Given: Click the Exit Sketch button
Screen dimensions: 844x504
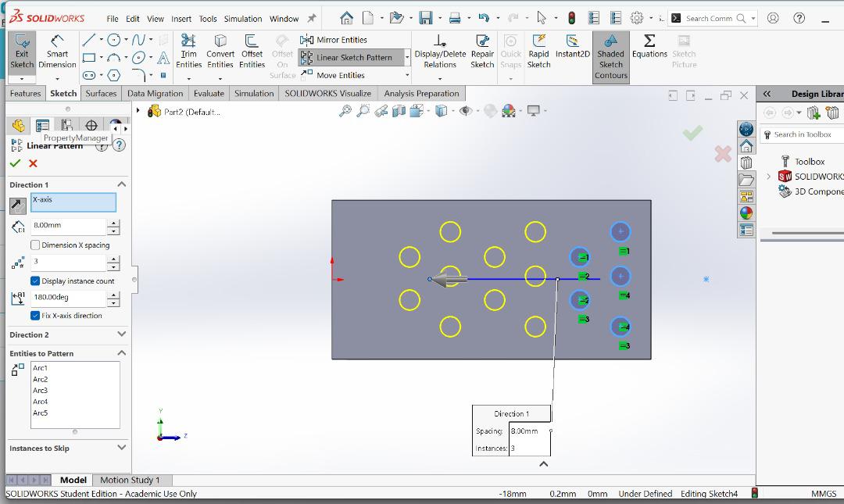Looking at the screenshot, I should (22, 52).
